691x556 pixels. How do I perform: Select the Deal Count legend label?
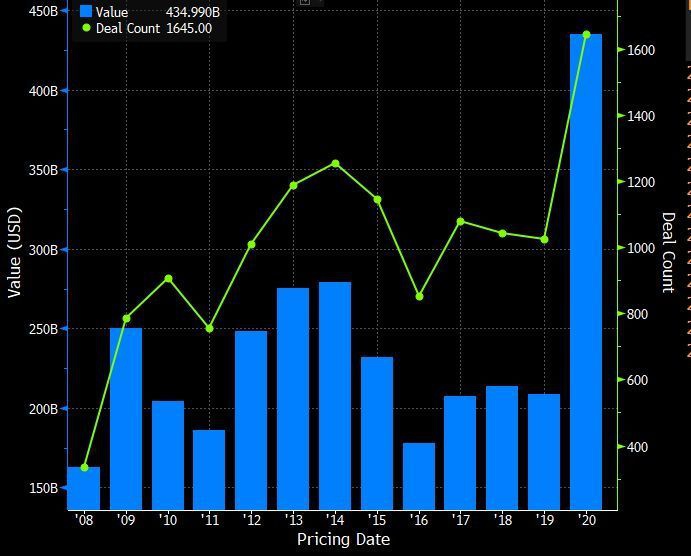click(128, 28)
